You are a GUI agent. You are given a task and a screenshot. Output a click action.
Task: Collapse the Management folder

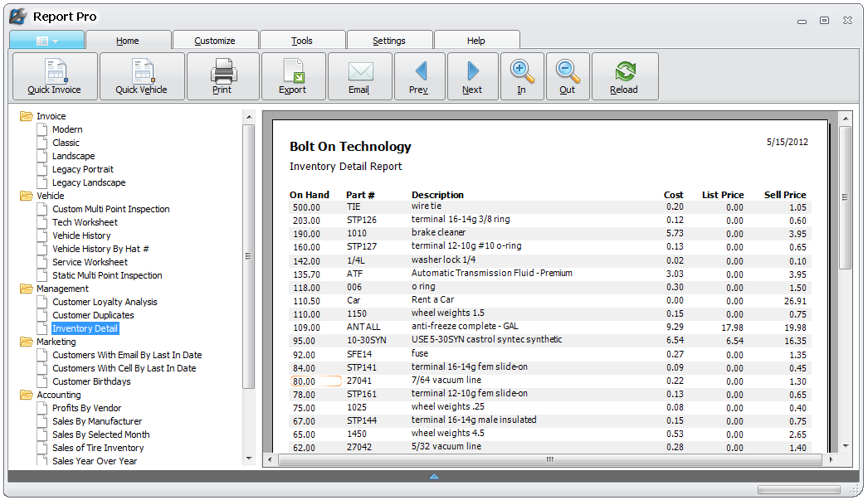[26, 289]
